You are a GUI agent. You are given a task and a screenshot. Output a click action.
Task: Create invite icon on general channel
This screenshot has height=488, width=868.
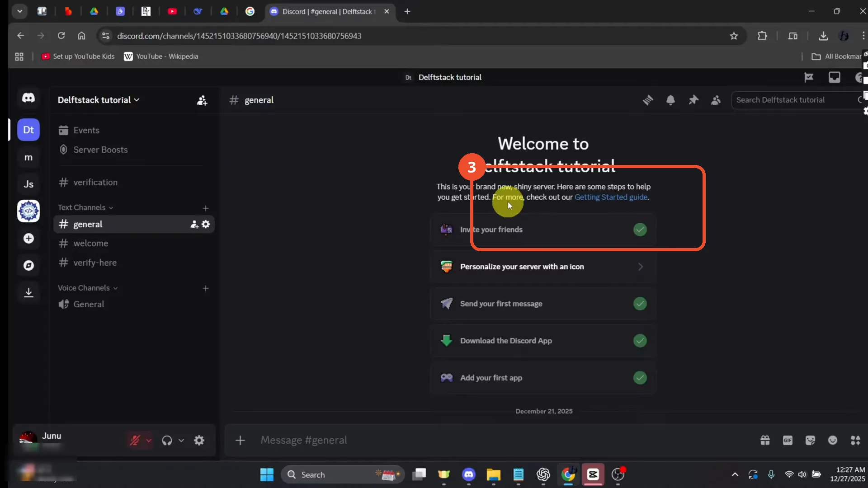194,224
